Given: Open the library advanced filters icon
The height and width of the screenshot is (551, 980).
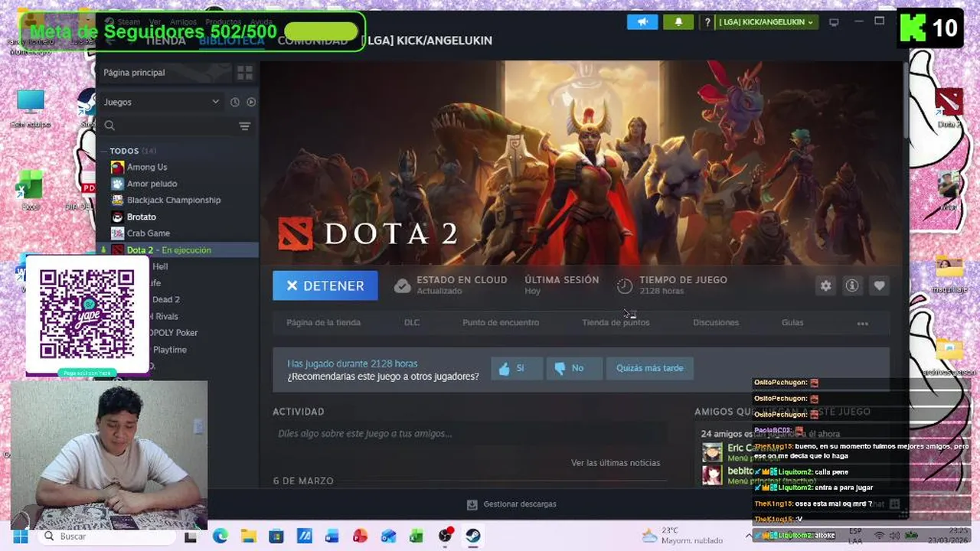Looking at the screenshot, I should coord(244,126).
